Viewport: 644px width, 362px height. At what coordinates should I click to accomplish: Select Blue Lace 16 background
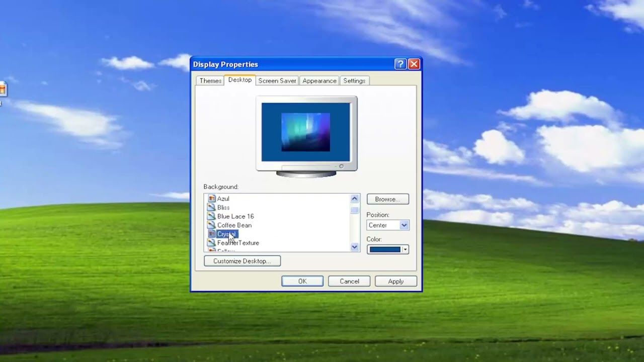coord(235,216)
